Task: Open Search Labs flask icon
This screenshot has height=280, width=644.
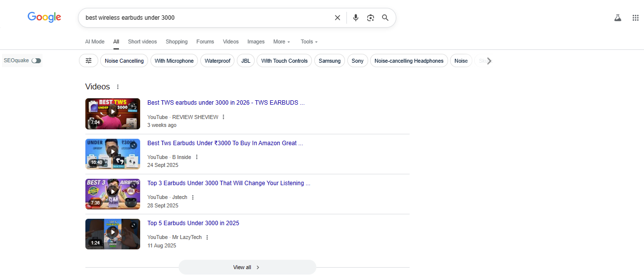Action: (617, 18)
